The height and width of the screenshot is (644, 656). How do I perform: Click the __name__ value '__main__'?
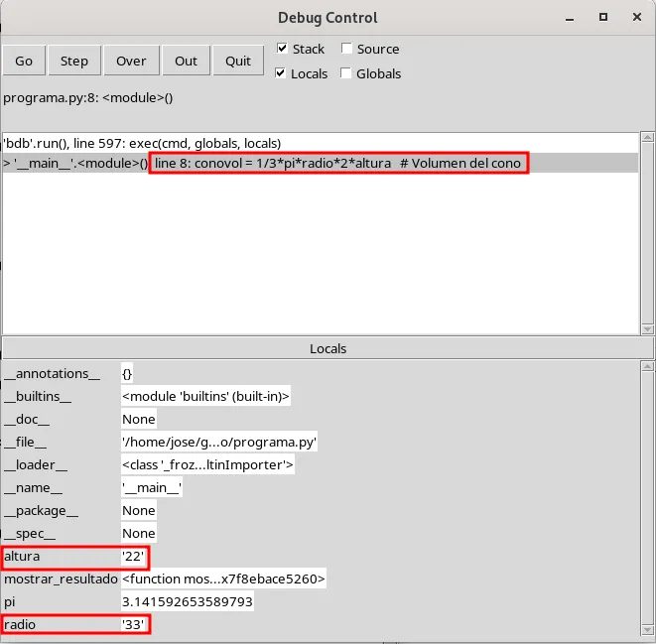click(152, 488)
